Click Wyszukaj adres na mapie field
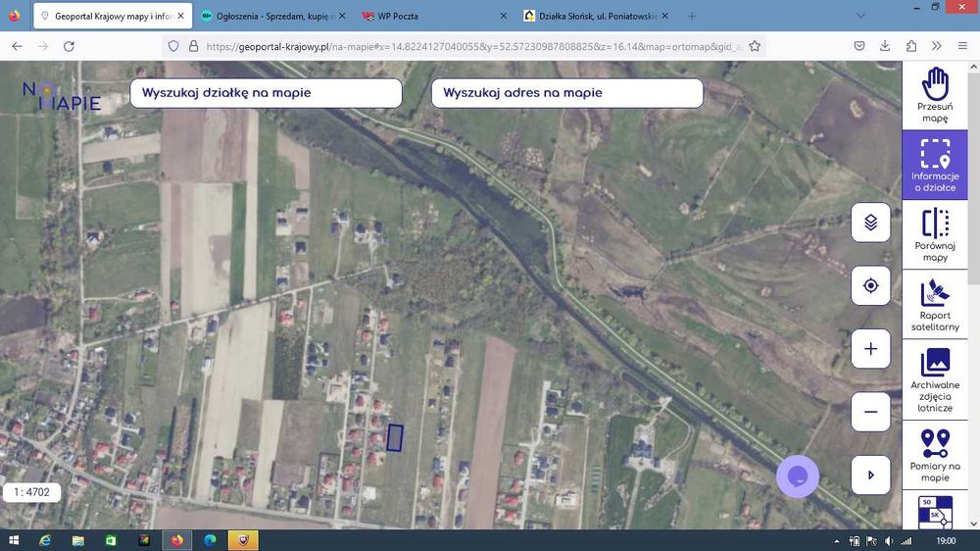The height and width of the screenshot is (551, 980). click(566, 92)
